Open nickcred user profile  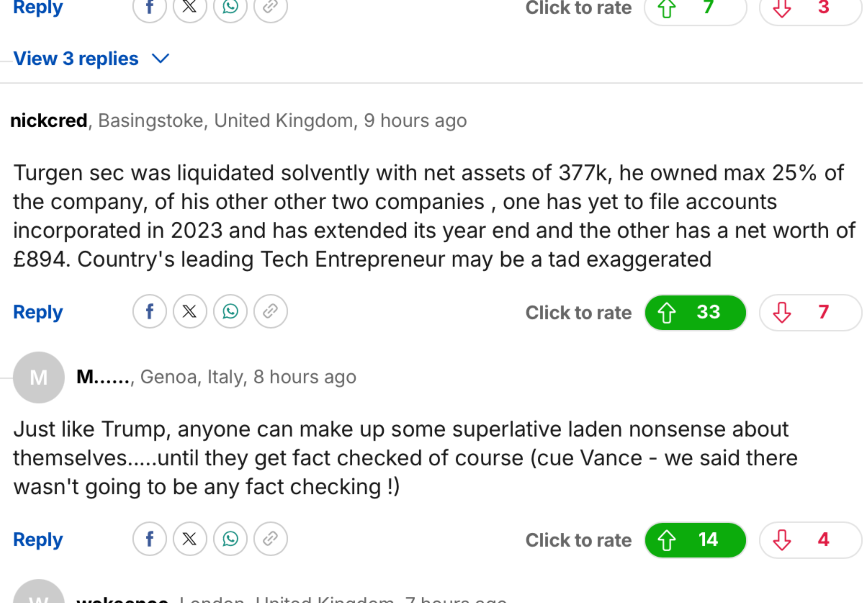pyautogui.click(x=49, y=121)
